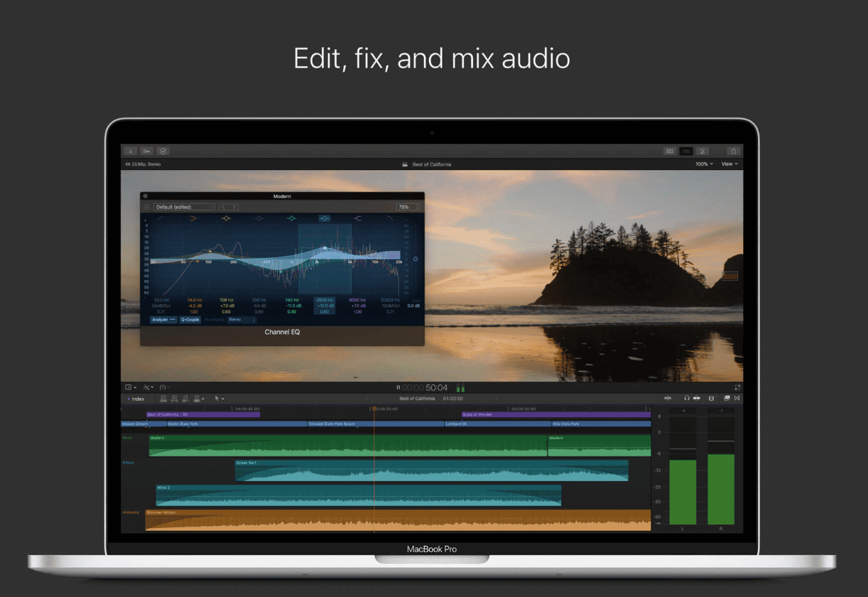Enter fullscreen viewer with the expand icon

pos(737,387)
